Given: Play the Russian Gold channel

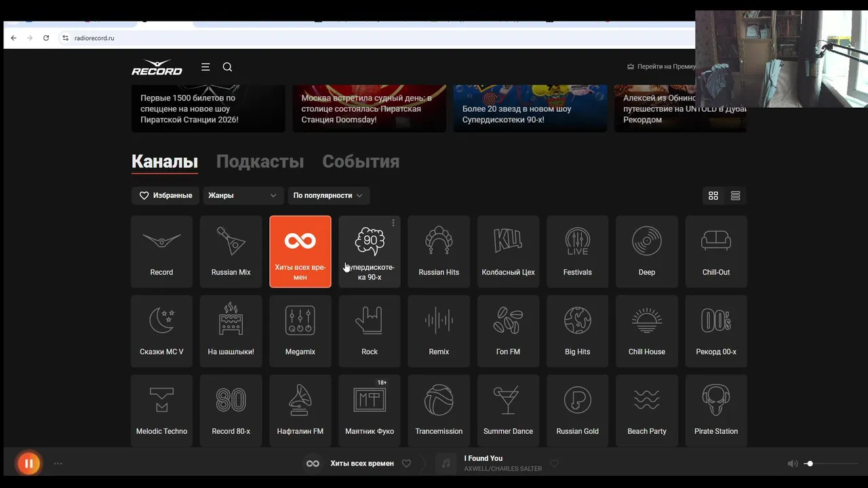Looking at the screenshot, I should tap(577, 410).
